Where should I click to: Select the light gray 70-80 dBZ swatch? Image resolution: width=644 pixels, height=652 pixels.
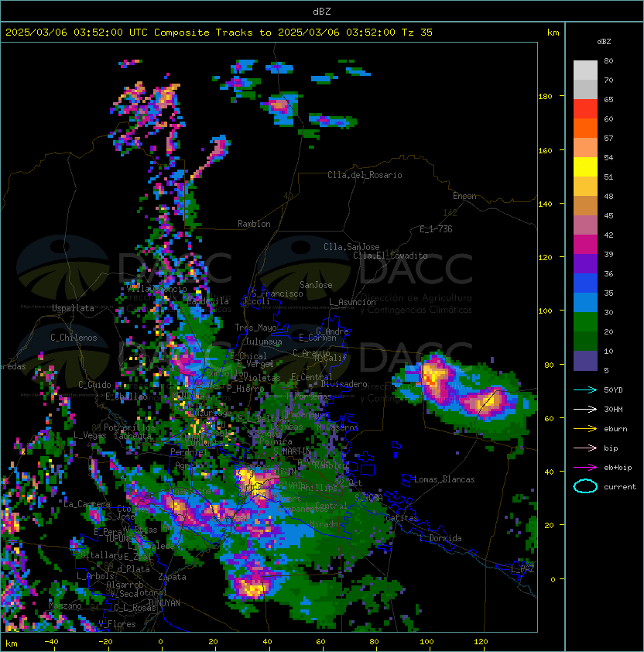point(585,70)
